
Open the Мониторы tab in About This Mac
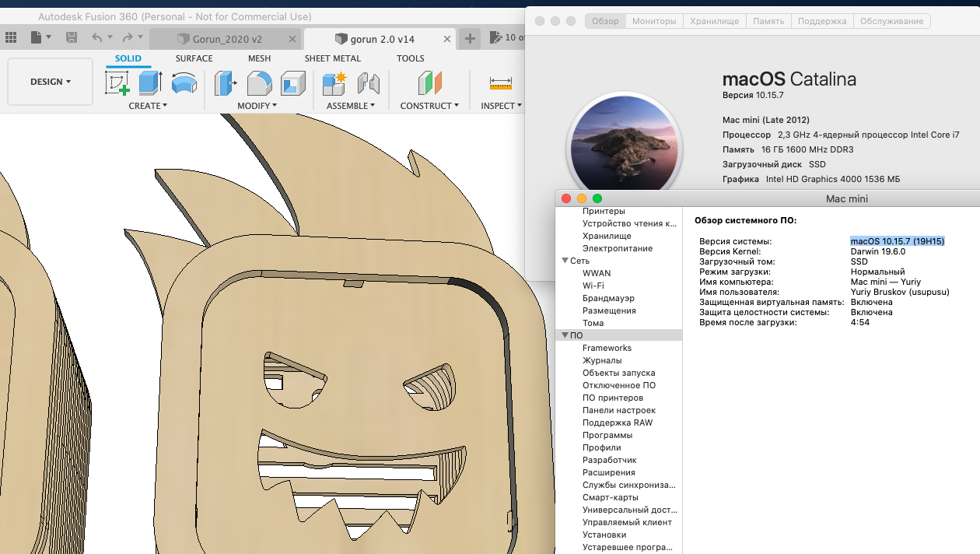pyautogui.click(x=654, y=21)
